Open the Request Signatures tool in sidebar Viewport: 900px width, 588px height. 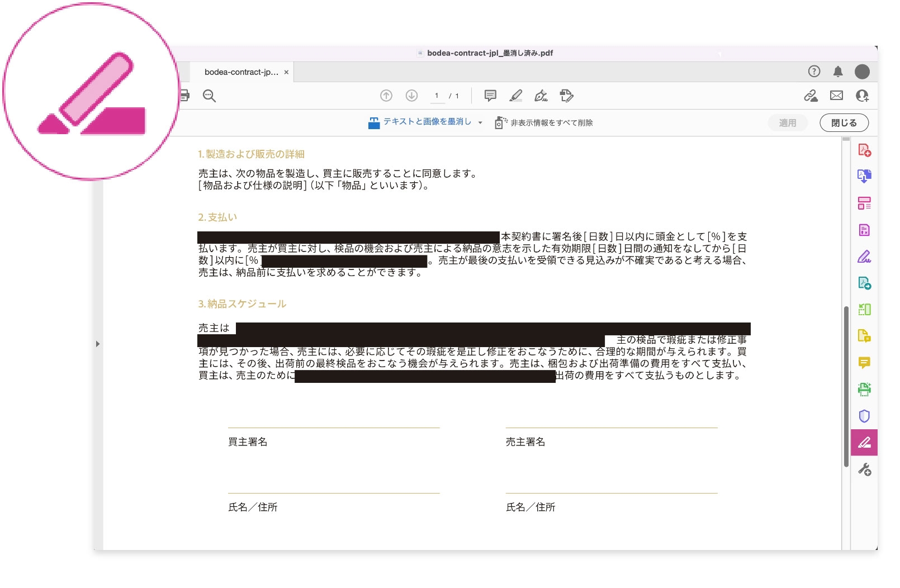point(864,283)
